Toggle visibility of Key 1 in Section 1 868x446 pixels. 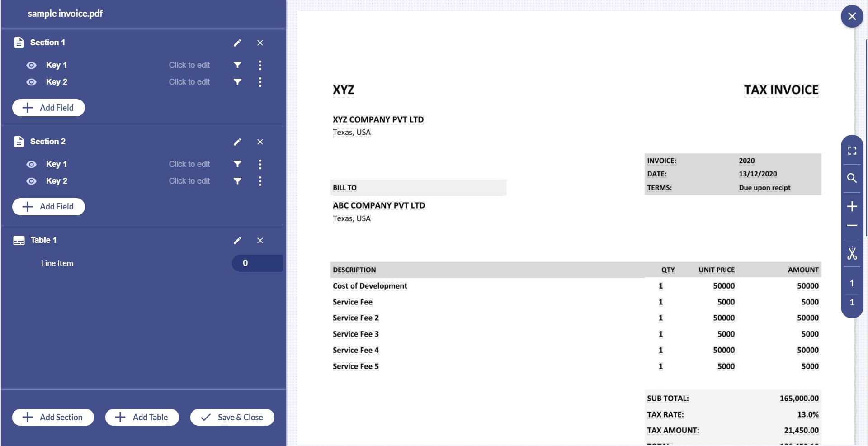31,65
